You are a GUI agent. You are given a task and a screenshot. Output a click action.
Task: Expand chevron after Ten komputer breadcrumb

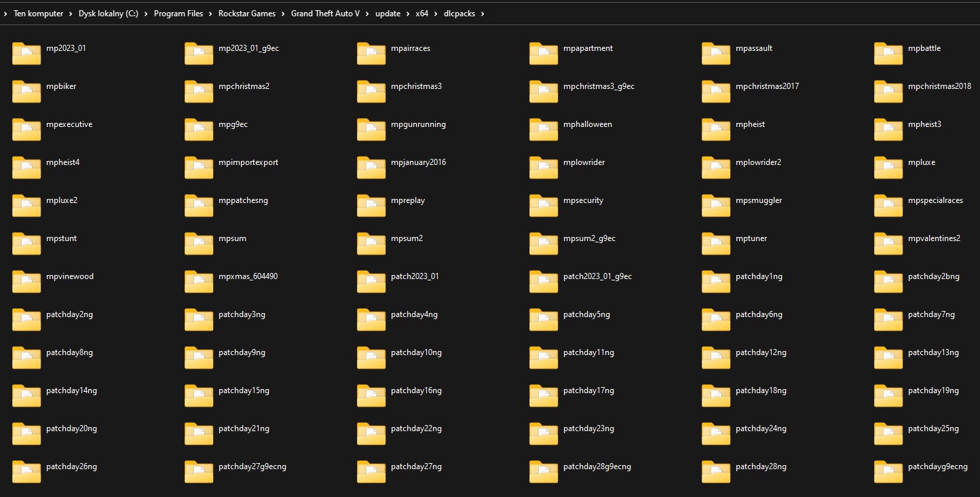(x=71, y=14)
